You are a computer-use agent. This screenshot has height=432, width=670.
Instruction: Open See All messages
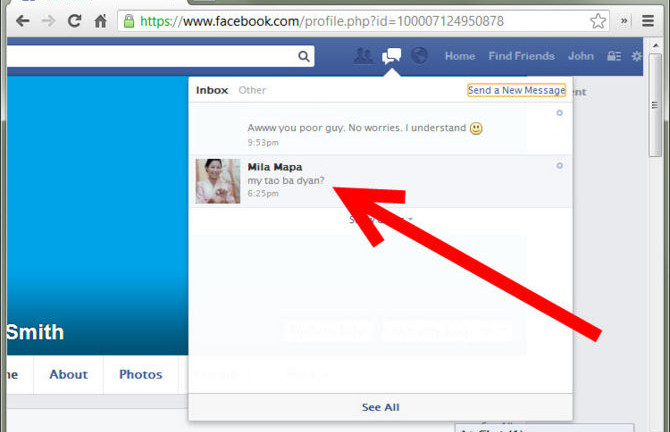pos(380,407)
